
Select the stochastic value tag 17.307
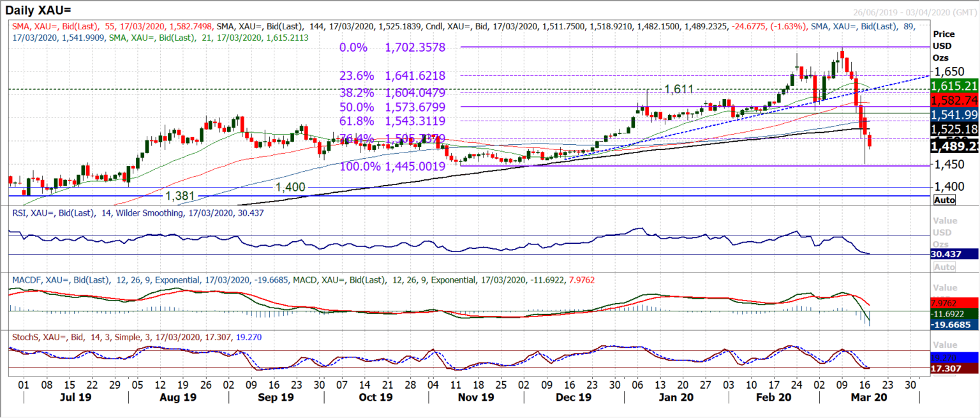pos(954,369)
